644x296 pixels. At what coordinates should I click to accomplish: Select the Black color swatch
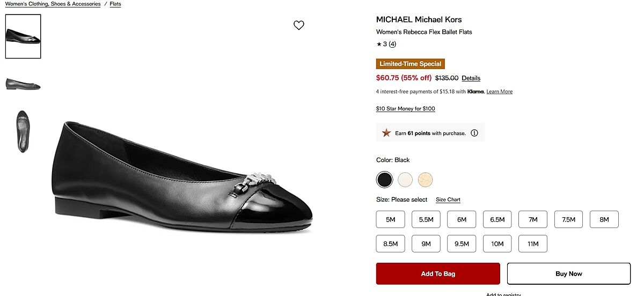pos(385,180)
